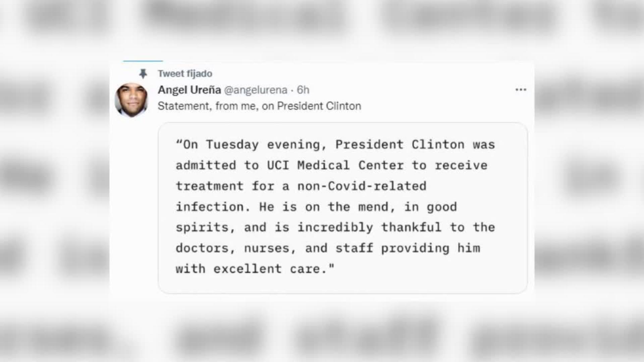Click "incredibly thankful" in the statement
The width and height of the screenshot is (644, 362).
pos(369,228)
